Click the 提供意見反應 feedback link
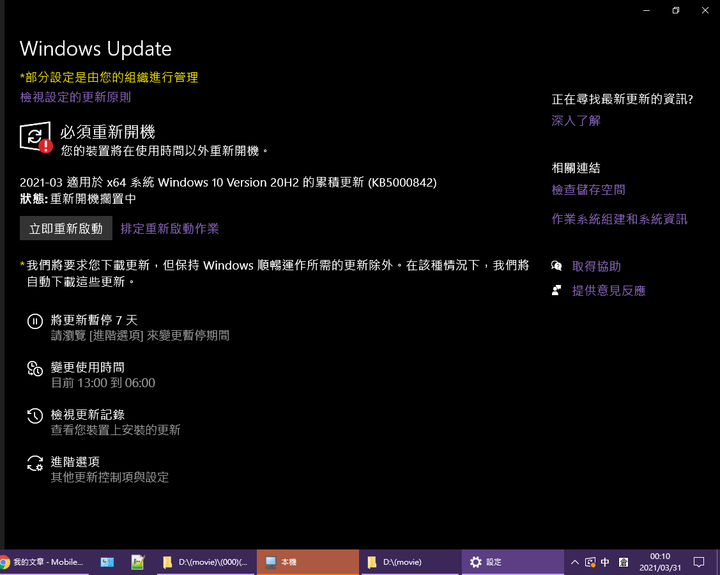720x575 pixels. pos(608,291)
